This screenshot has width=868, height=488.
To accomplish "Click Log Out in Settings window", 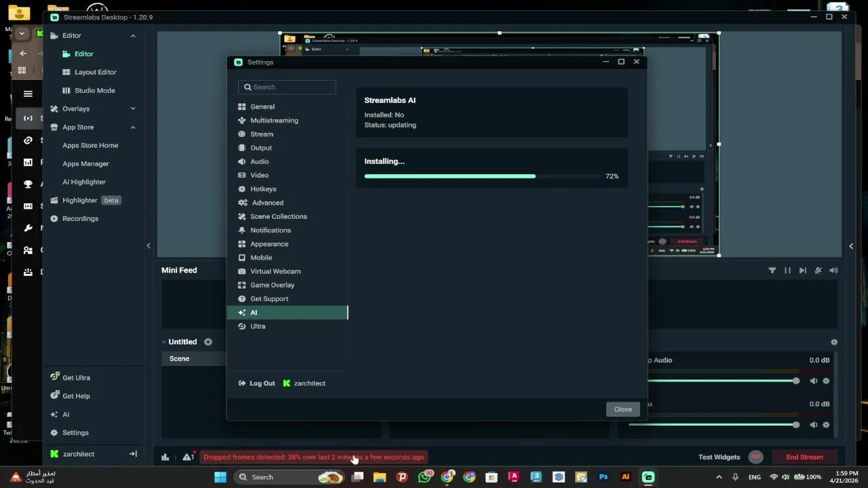I will [257, 384].
